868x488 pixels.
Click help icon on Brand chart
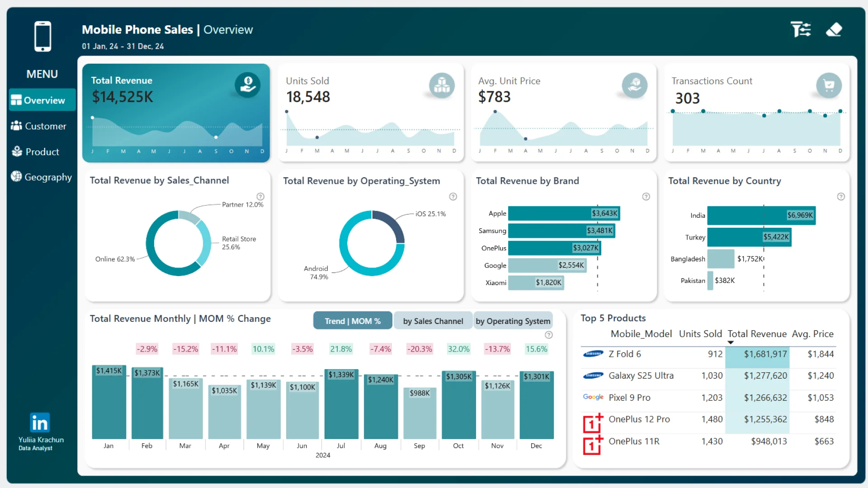coord(646,197)
